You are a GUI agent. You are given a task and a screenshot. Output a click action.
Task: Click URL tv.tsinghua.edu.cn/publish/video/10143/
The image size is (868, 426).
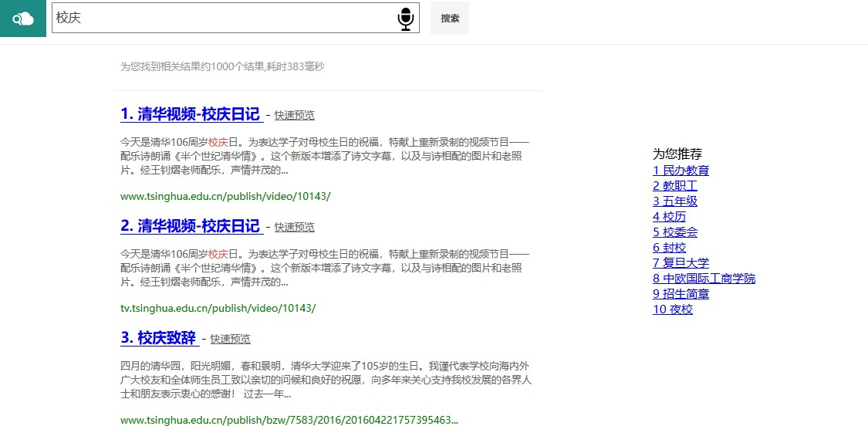tap(218, 308)
